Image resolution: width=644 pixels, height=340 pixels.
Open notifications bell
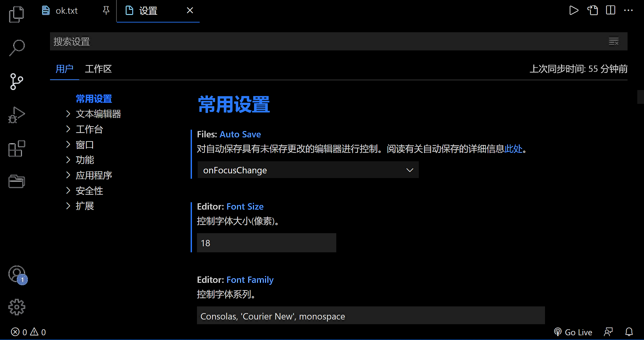[x=629, y=332]
